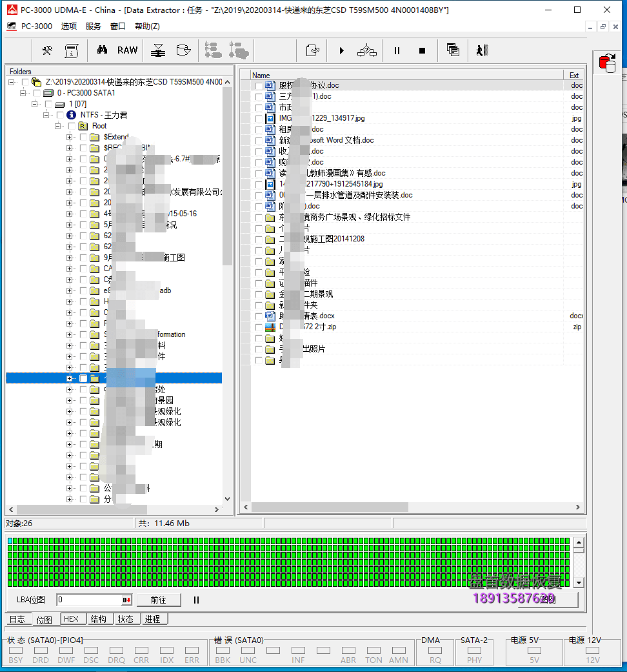
Task: Click the network map toolbar icon
Action: (367, 50)
